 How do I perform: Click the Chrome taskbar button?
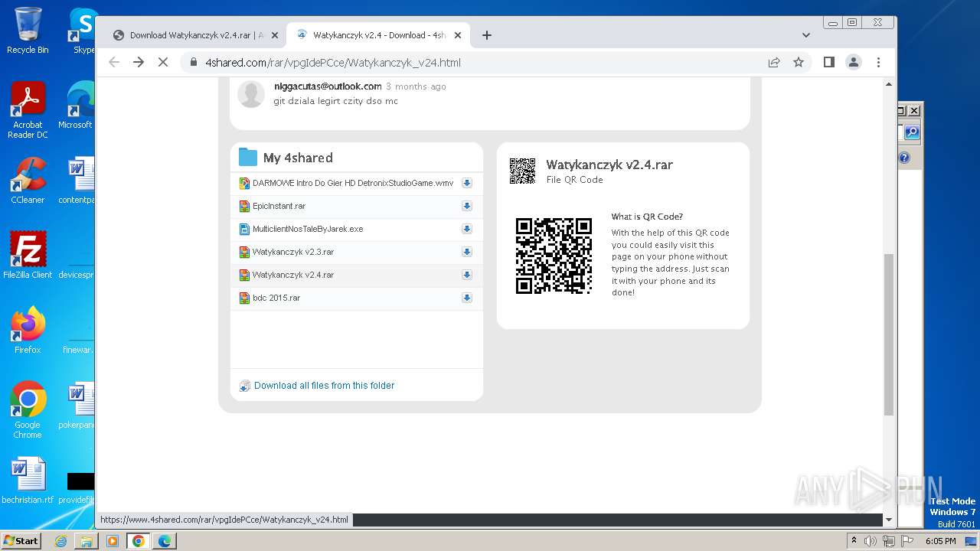139,541
